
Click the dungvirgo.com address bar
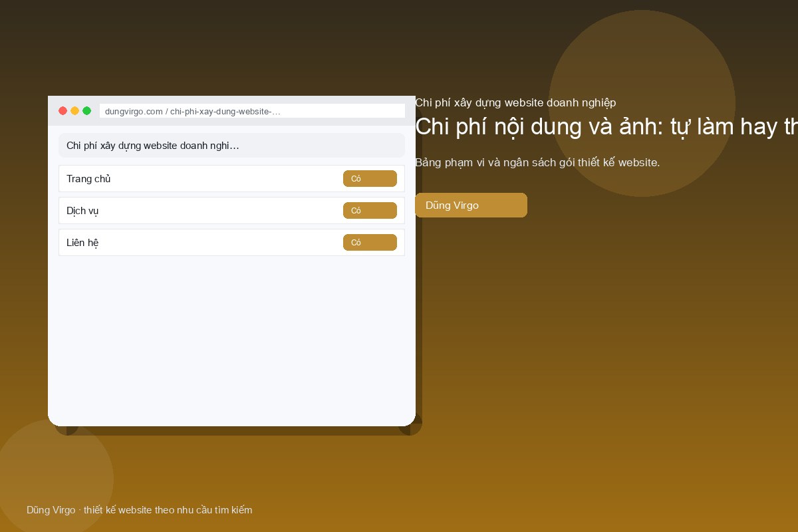pos(252,111)
